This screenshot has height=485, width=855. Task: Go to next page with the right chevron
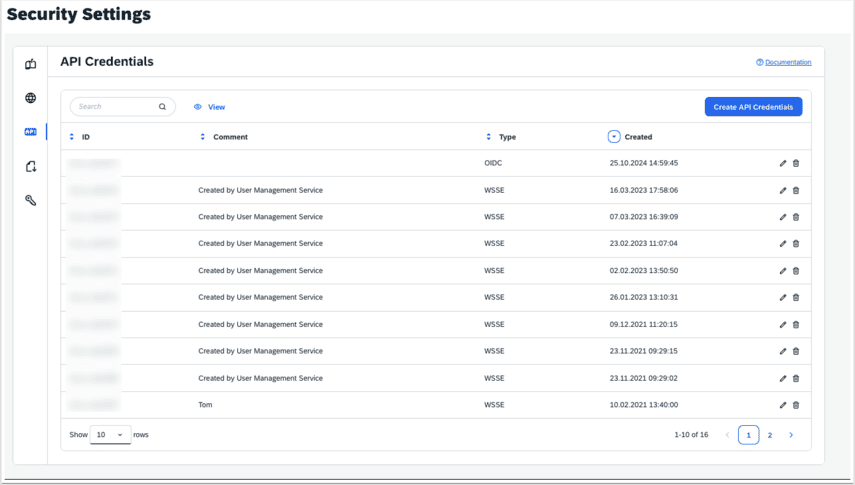coord(791,435)
